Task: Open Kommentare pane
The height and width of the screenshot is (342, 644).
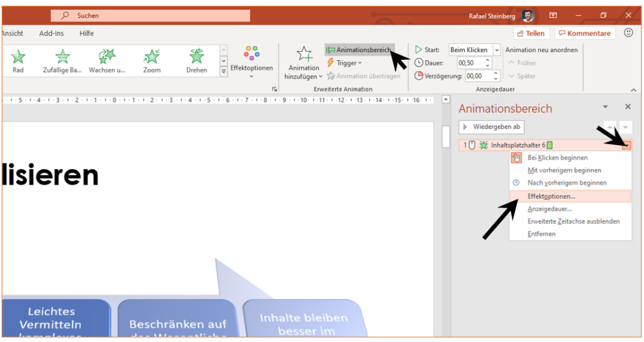Action: pos(585,33)
